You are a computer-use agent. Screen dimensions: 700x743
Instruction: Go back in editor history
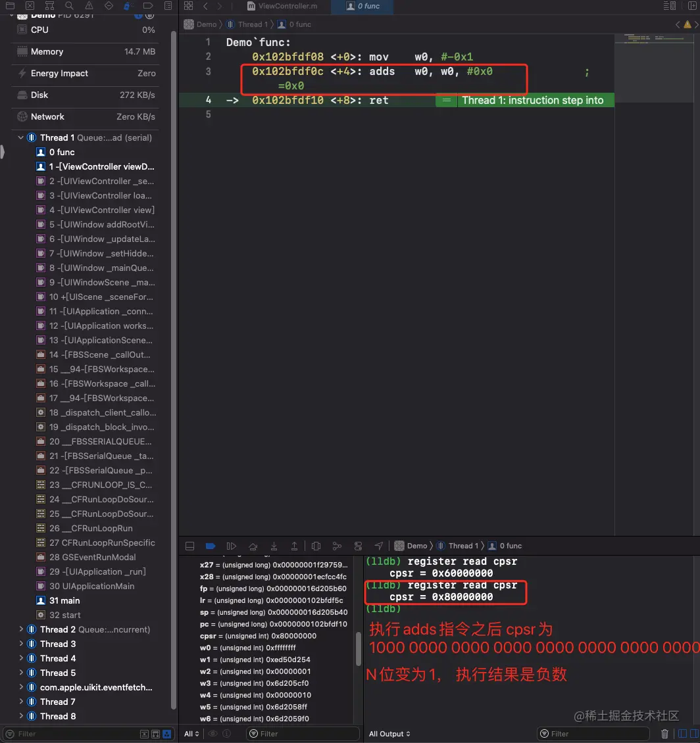205,6
